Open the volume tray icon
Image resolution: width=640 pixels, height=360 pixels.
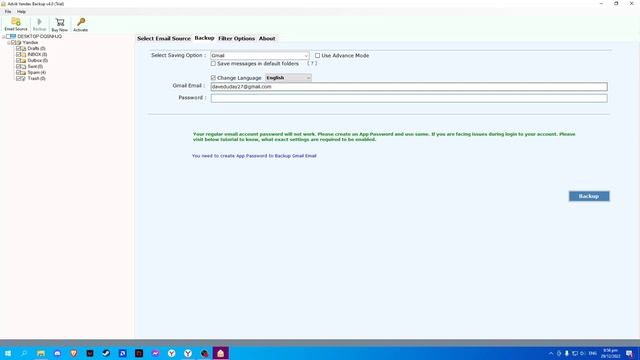[x=582, y=353]
